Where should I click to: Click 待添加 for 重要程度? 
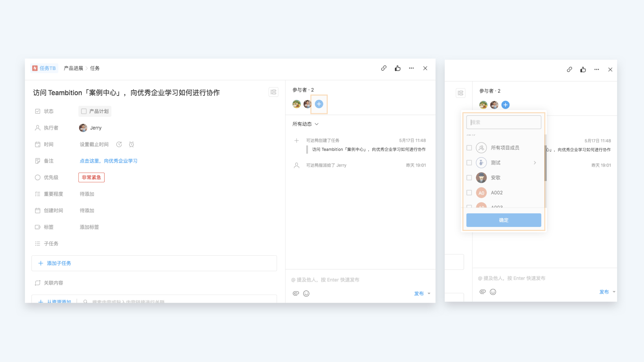pyautogui.click(x=87, y=194)
